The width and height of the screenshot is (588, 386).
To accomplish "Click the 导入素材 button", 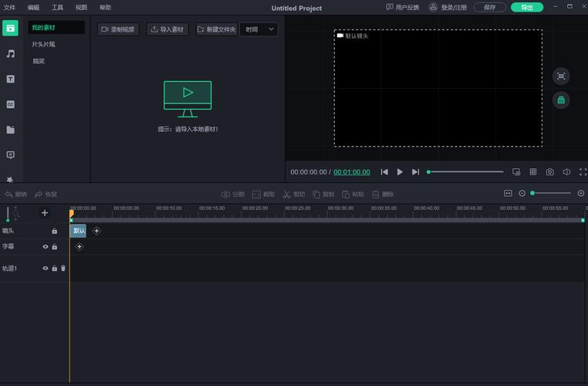I will pos(167,29).
